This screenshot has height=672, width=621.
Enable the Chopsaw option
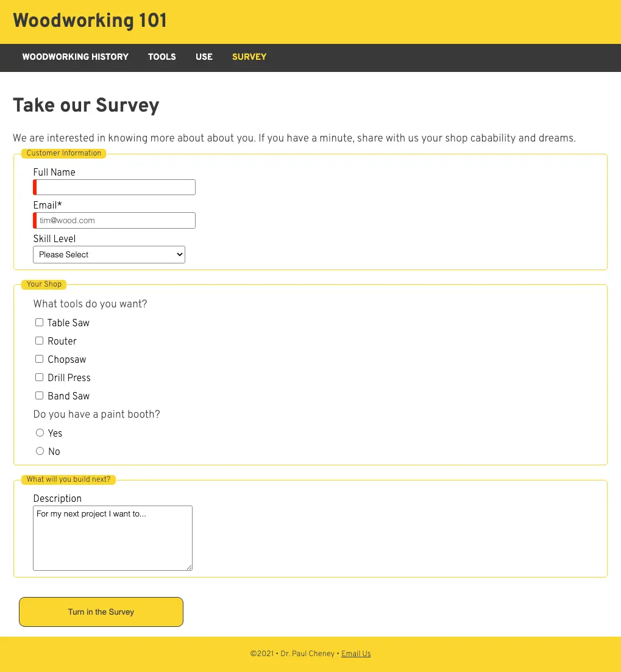(40, 359)
